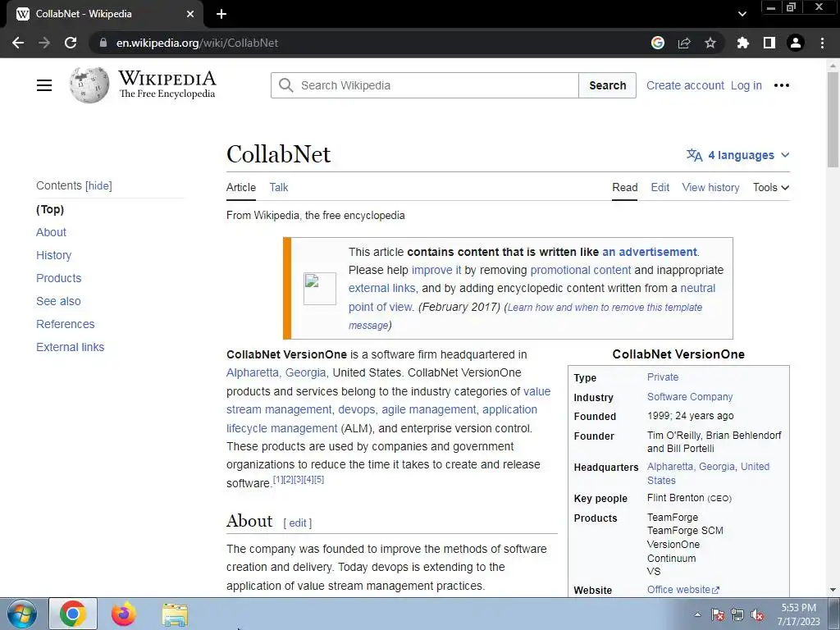The image size is (840, 630).
Task: Open the tab search dropdown arrow
Action: tap(742, 14)
